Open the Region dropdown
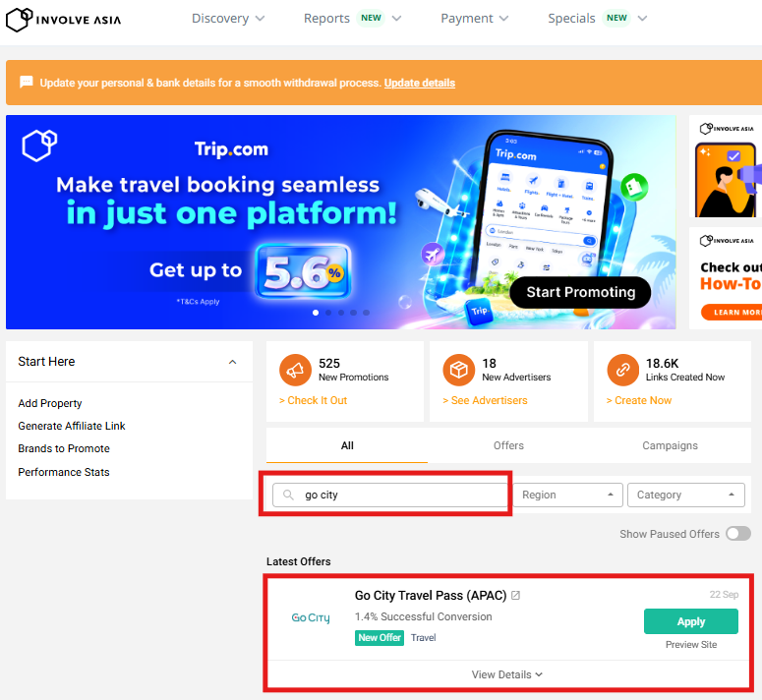 (569, 496)
